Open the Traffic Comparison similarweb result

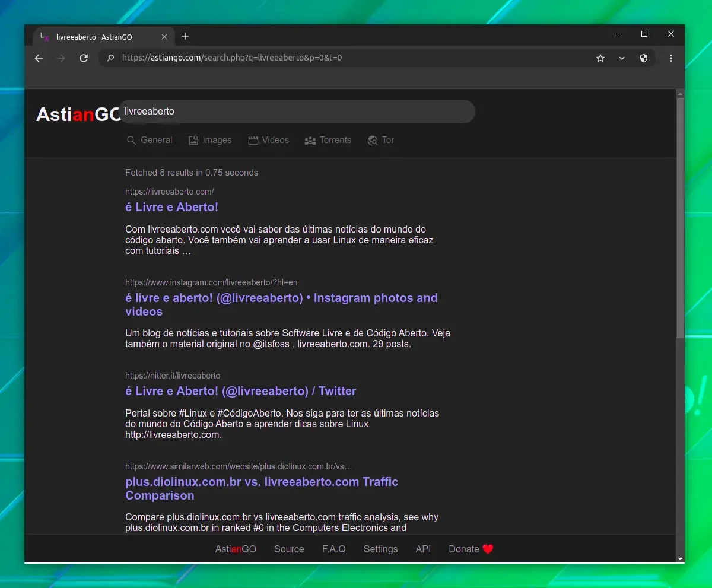[x=262, y=488]
